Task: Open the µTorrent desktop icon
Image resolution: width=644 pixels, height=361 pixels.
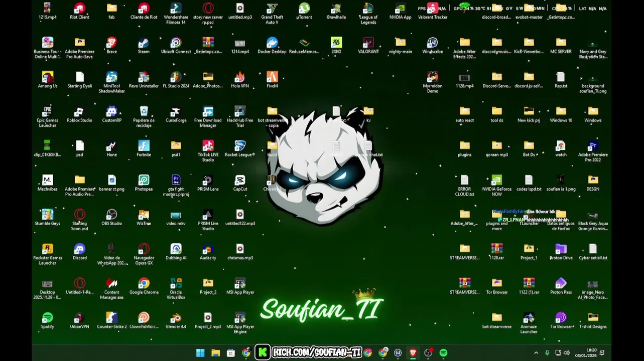Action: tap(304, 11)
